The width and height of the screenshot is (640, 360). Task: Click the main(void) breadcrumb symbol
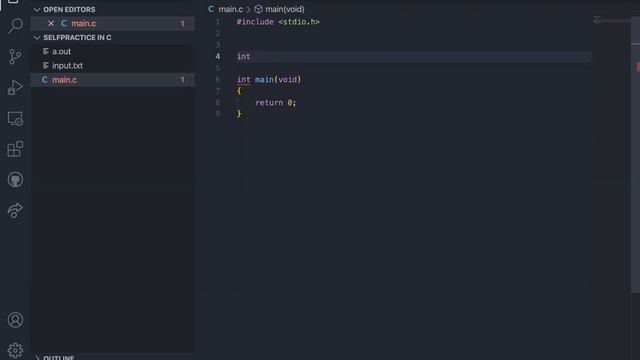pos(284,9)
